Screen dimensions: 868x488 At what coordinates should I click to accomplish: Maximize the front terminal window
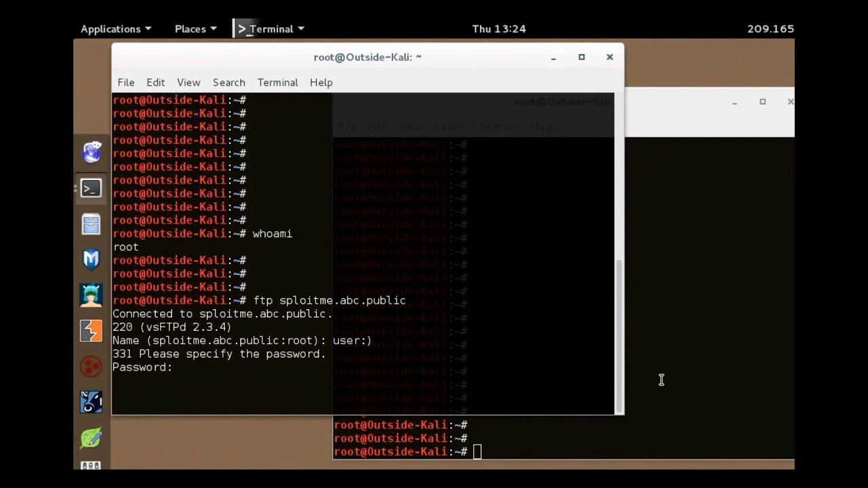coord(581,57)
